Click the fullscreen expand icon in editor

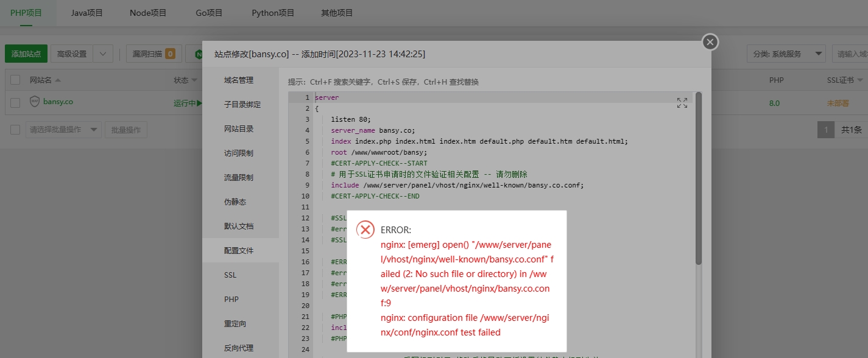(682, 103)
